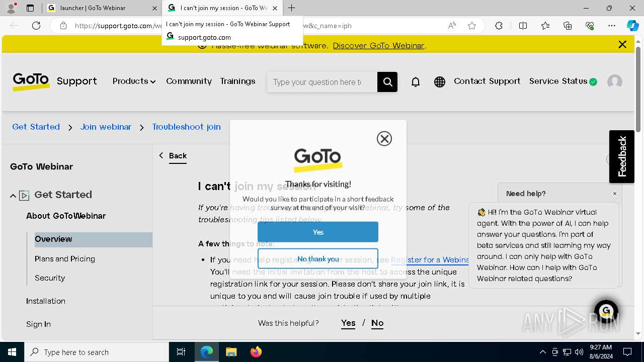The height and width of the screenshot is (362, 644).
Task: Add page to favorites star
Action: click(472, 26)
